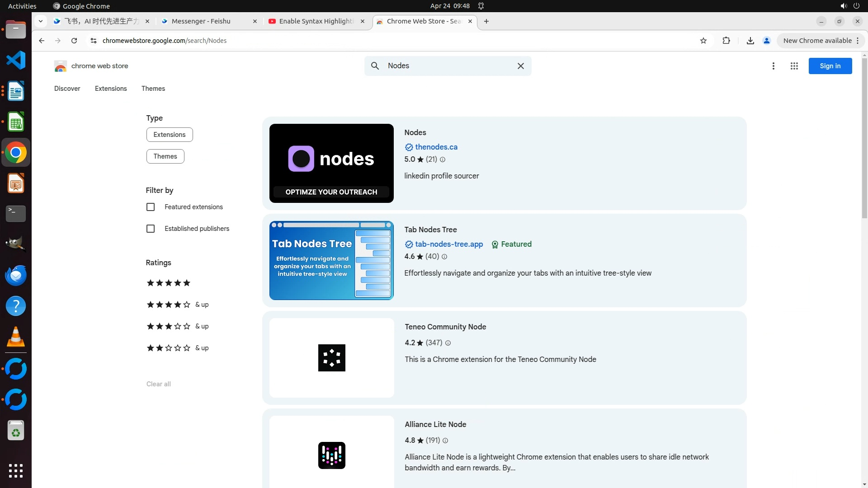The width and height of the screenshot is (868, 488).
Task: Expand the tab search dropdown arrow
Action: [x=41, y=21]
